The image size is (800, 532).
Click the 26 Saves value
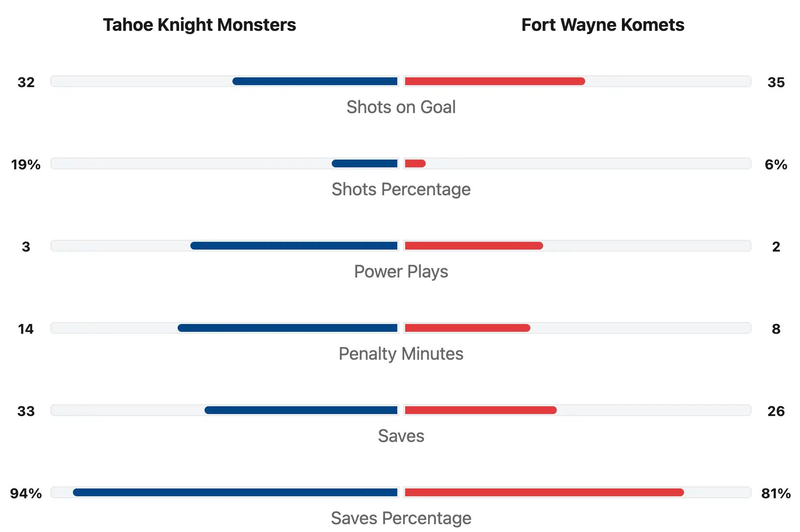tap(776, 411)
